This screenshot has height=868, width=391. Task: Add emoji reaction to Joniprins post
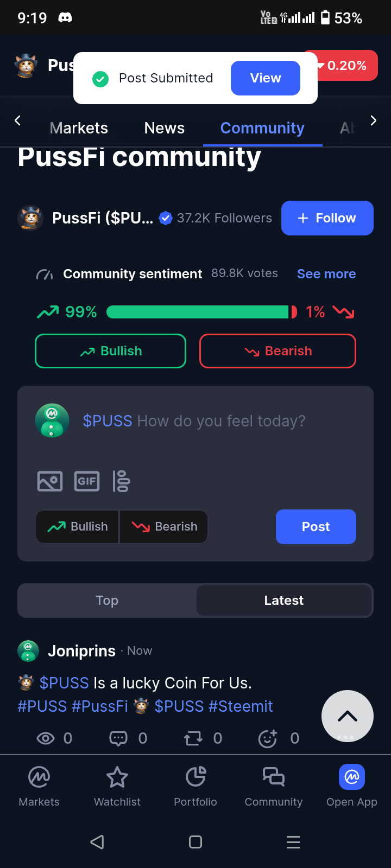pyautogui.click(x=267, y=738)
